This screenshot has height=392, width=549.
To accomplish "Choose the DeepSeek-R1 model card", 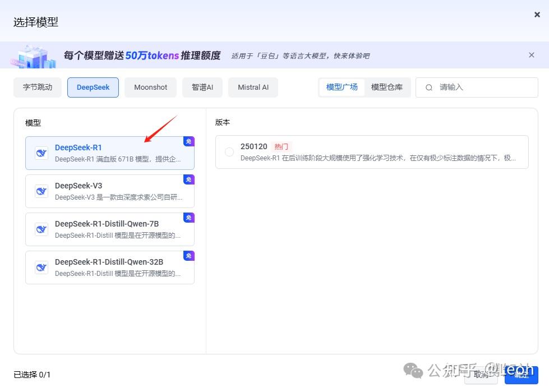I will [x=109, y=153].
